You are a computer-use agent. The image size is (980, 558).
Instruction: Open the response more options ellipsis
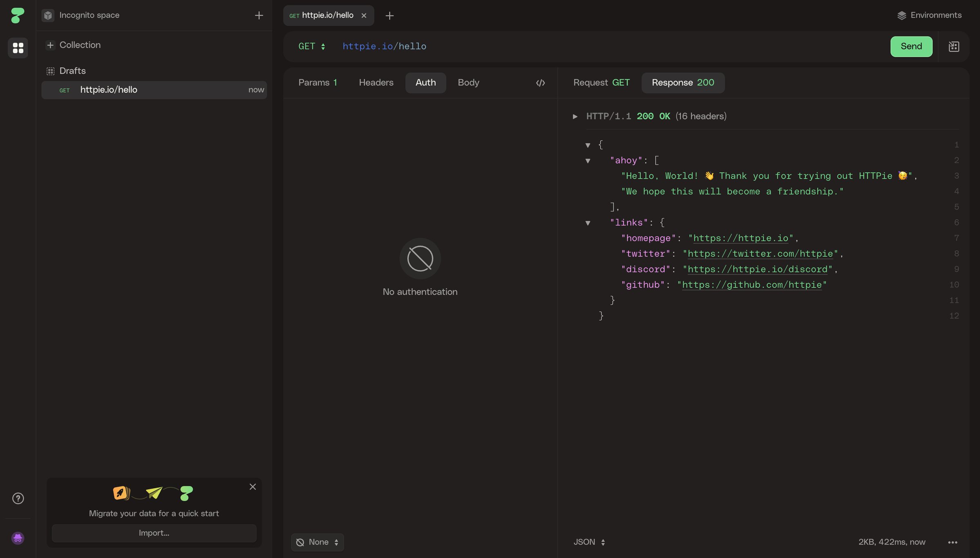tap(953, 542)
